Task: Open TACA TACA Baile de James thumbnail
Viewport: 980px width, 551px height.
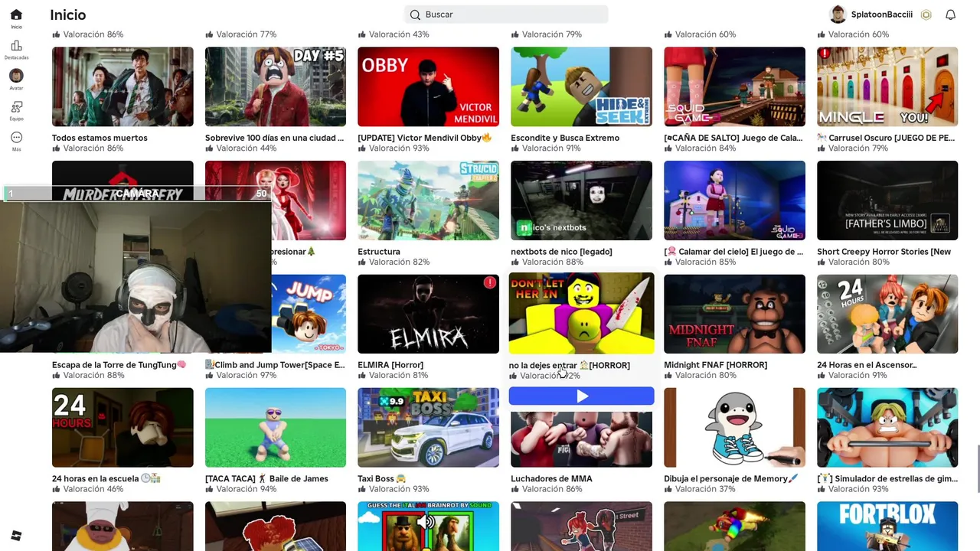Action: 276,427
